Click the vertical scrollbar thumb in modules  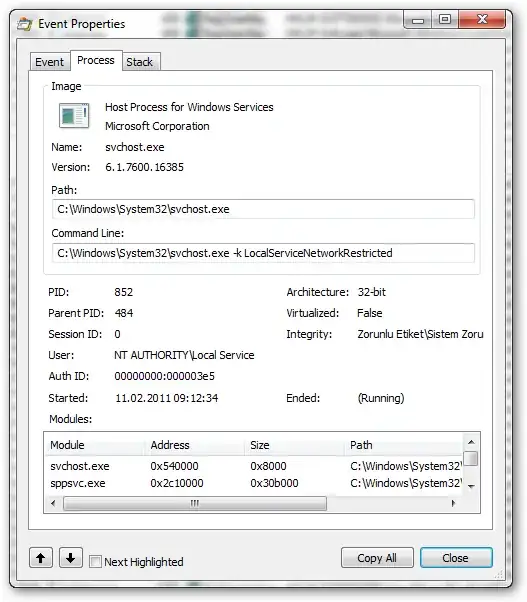471,458
